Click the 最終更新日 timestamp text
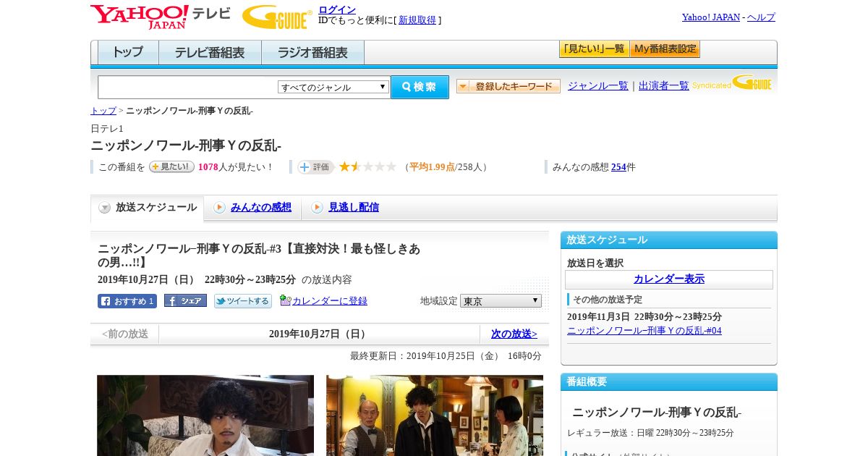Screen dimensions: 868x456 pyautogui.click(x=446, y=356)
